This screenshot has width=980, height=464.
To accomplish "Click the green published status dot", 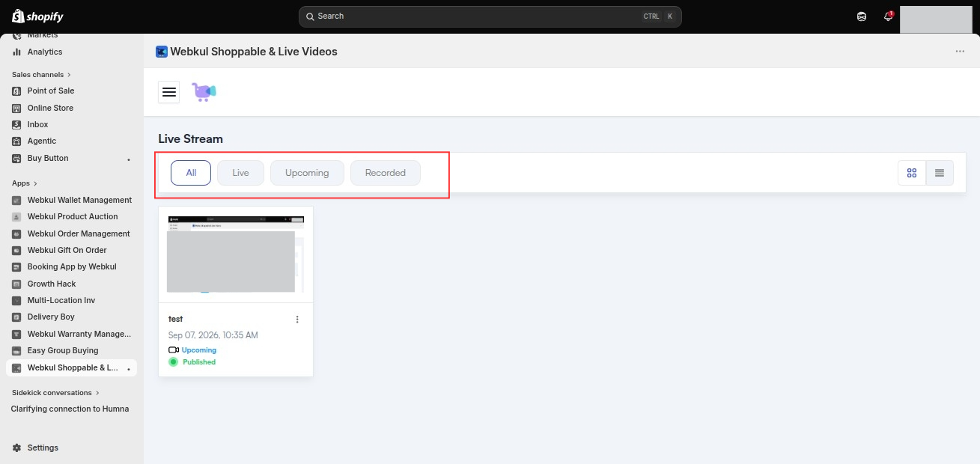I will [x=173, y=362].
